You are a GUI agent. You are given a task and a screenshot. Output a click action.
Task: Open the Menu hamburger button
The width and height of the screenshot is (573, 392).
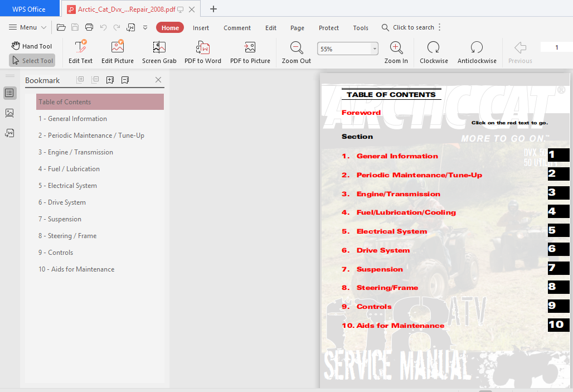[x=27, y=27]
